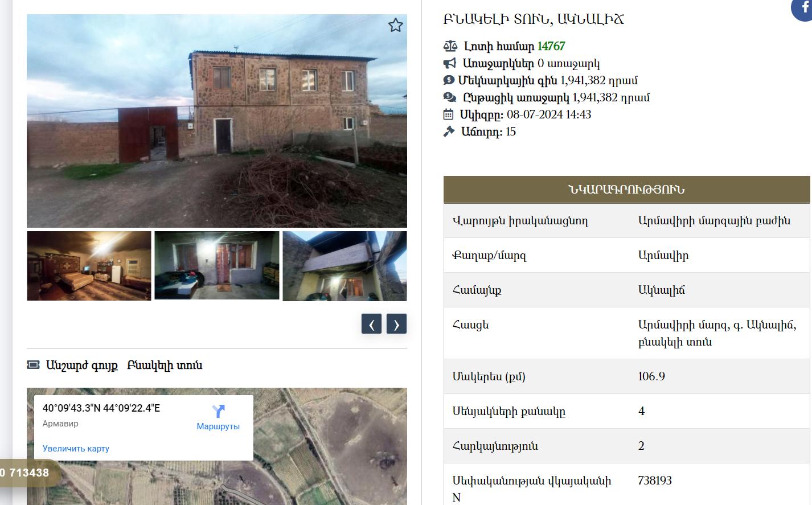Screen dimensions: 812x505
Task: Click the Увеличить карту link
Action: tap(76, 449)
